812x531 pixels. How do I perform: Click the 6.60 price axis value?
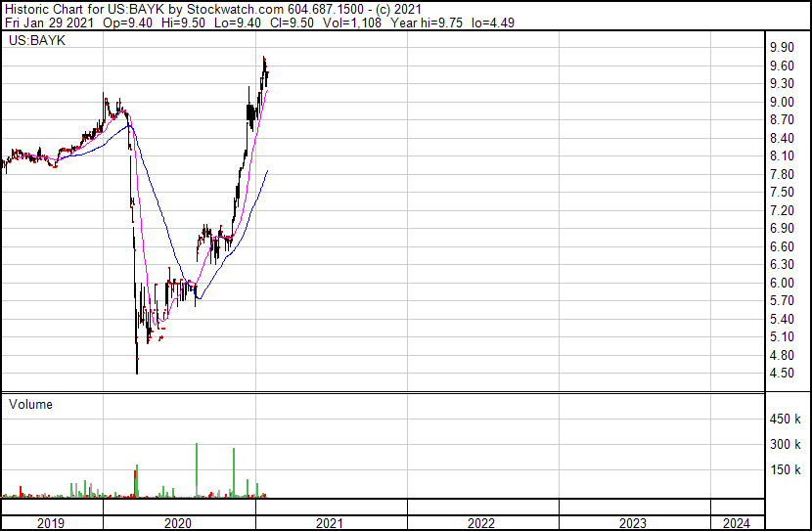[x=782, y=246]
